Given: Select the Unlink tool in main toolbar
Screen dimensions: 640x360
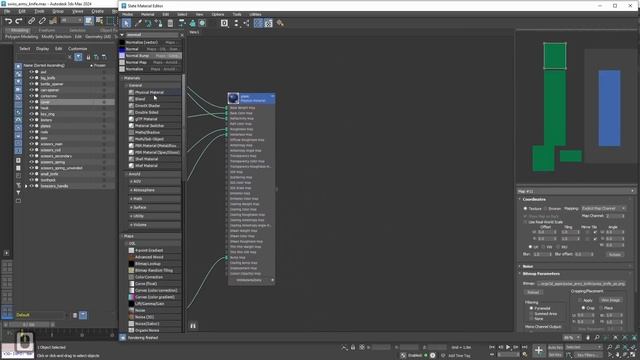Looking at the screenshot, I should [x=42, y=21].
